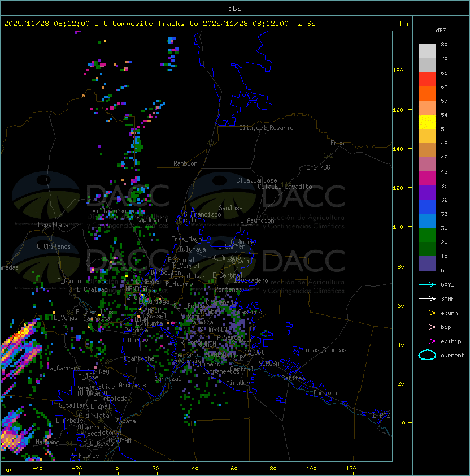This screenshot has width=470, height=476.
Task: Click the 'Clla.SanJose' label
Action: (x=256, y=180)
